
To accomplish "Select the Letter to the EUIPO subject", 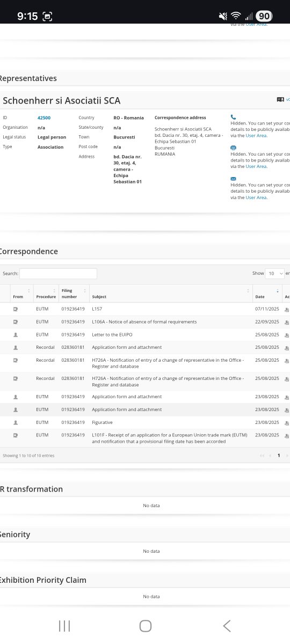I will click(x=112, y=334).
